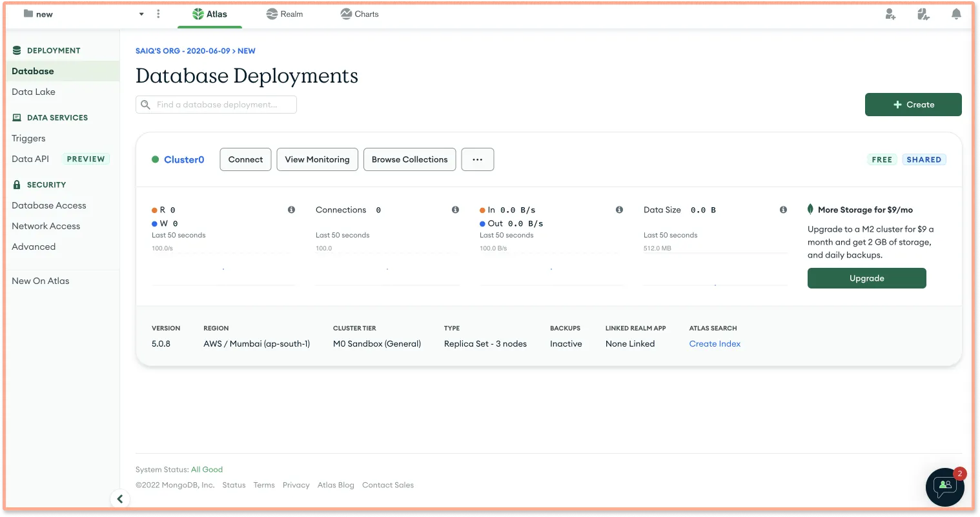The width and height of the screenshot is (980, 517).
Task: Click info icon for Data Size chart
Action: (x=783, y=210)
